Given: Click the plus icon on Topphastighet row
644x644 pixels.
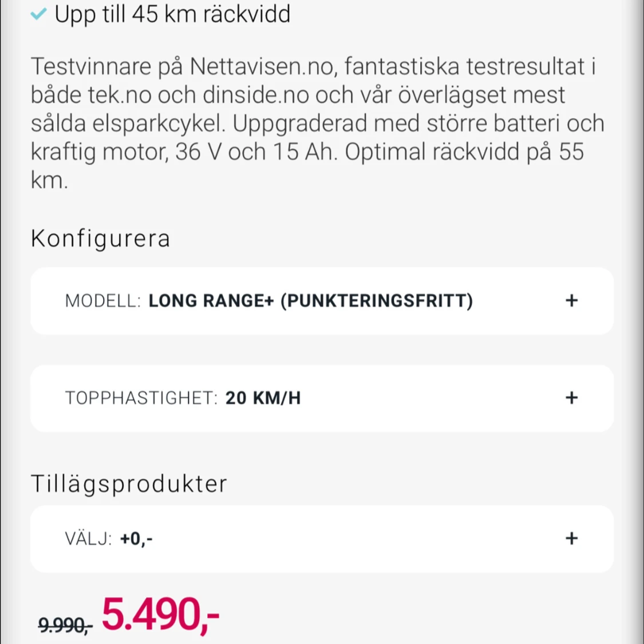Looking at the screenshot, I should click(x=571, y=398).
